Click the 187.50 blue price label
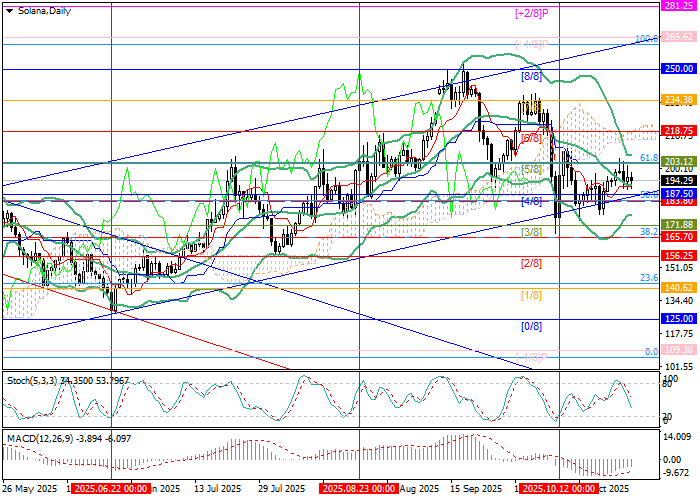This screenshot has width=700, height=500. pyautogui.click(x=679, y=194)
